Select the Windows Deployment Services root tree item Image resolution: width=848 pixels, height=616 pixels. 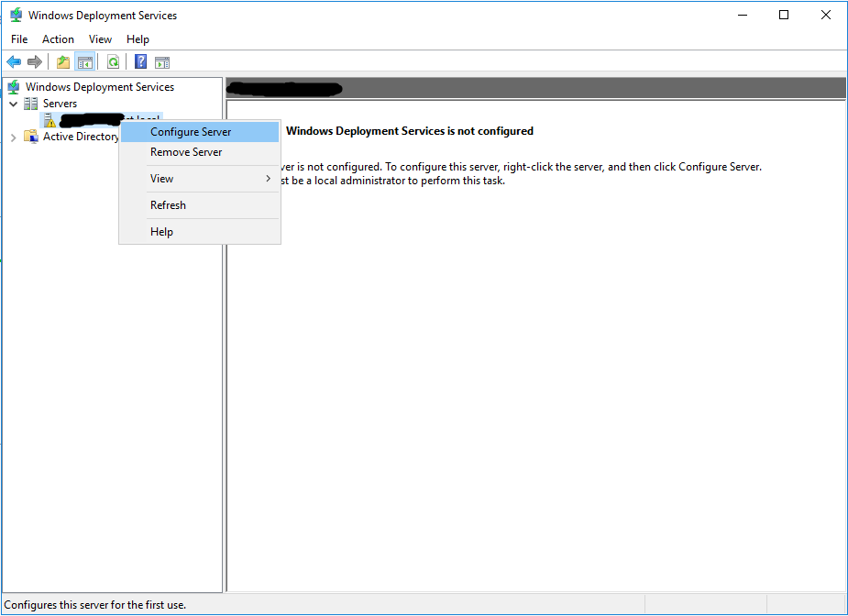[100, 86]
